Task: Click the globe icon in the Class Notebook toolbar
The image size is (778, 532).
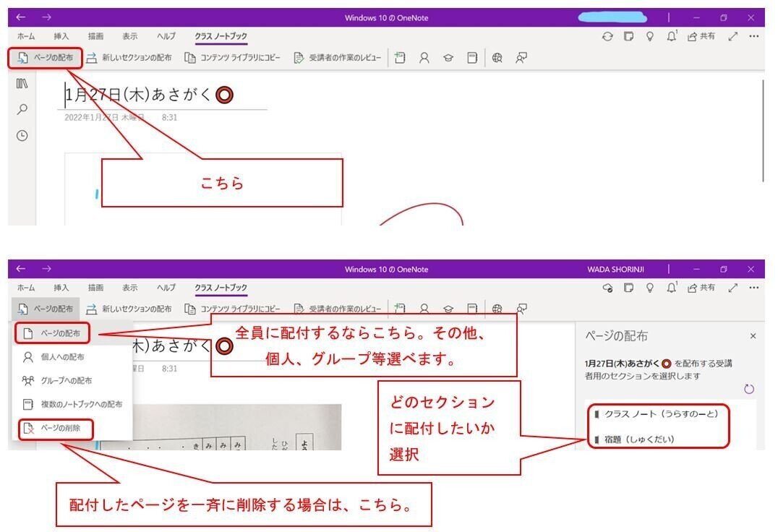Action: [497, 57]
